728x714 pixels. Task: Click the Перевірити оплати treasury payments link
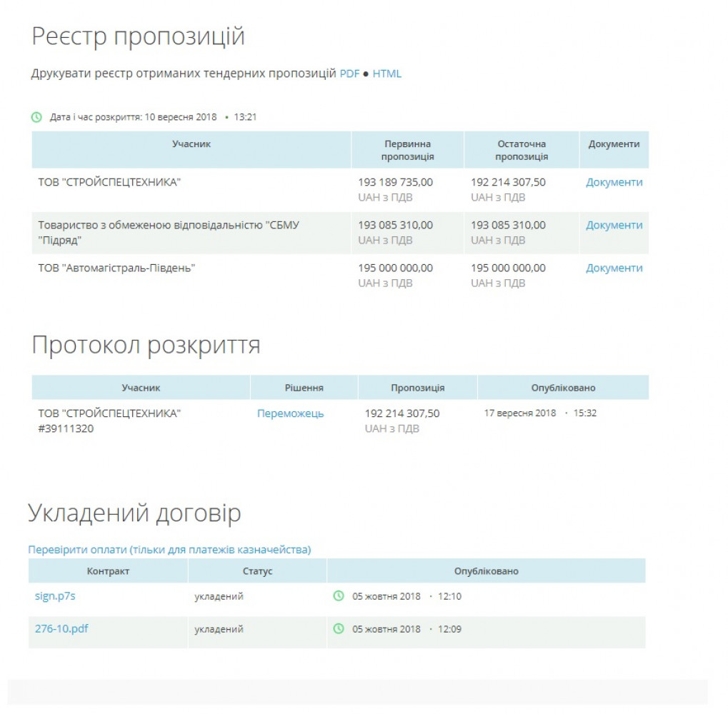click(x=169, y=549)
